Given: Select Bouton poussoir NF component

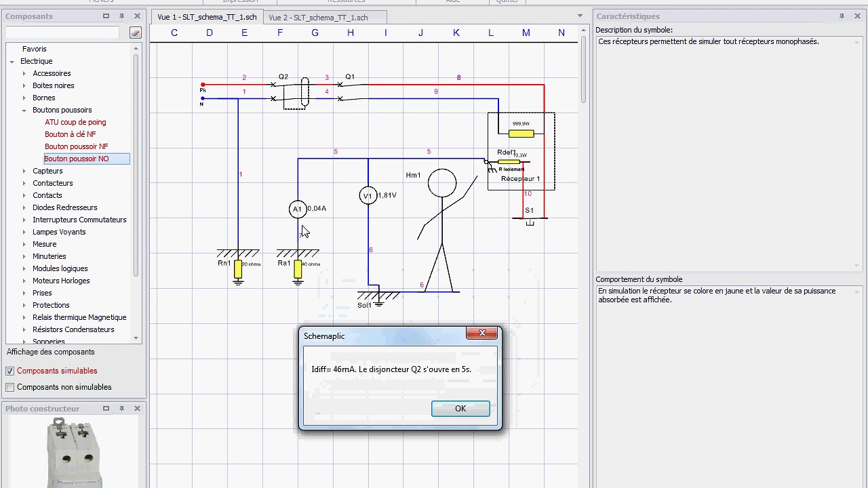Looking at the screenshot, I should pos(77,146).
